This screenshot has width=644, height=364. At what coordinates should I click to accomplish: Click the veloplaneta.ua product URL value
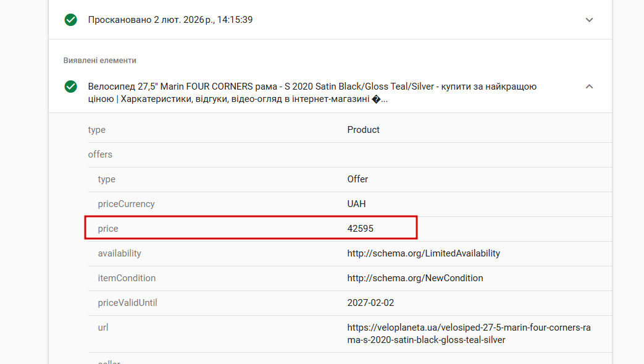[x=469, y=334]
